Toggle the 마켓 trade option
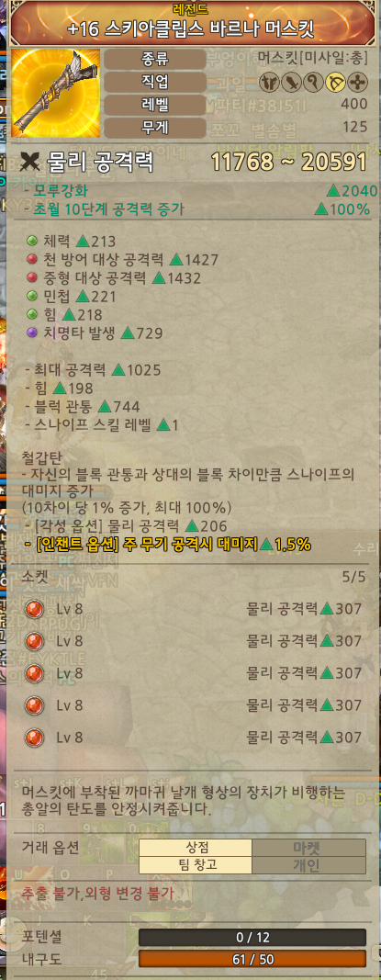 coord(308,848)
